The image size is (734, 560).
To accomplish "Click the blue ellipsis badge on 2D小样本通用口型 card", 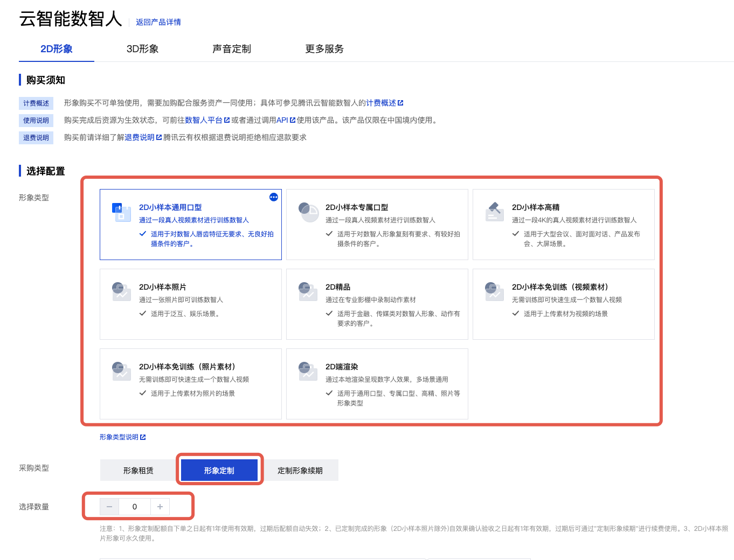I will (274, 197).
